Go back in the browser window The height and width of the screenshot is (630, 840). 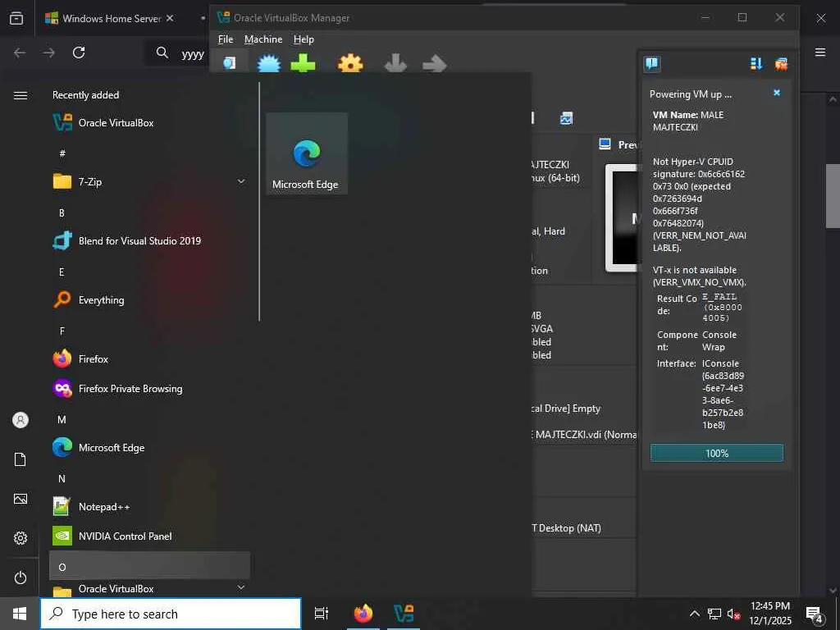pos(20,52)
